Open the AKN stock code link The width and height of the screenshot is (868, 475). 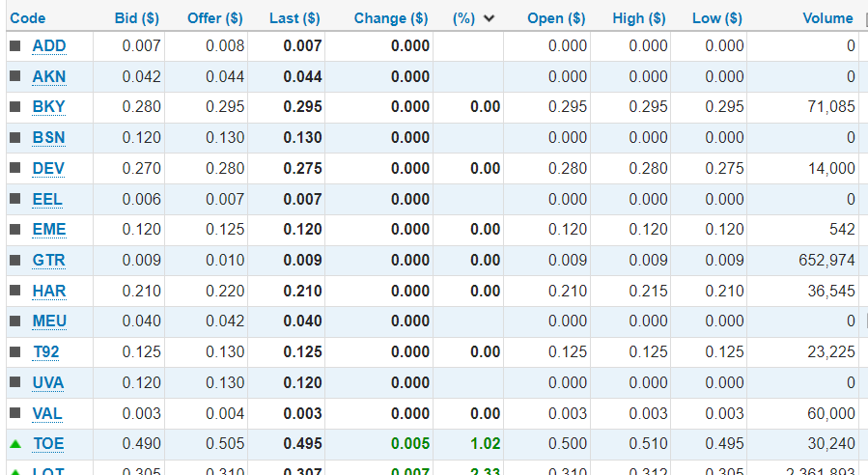click(x=48, y=76)
